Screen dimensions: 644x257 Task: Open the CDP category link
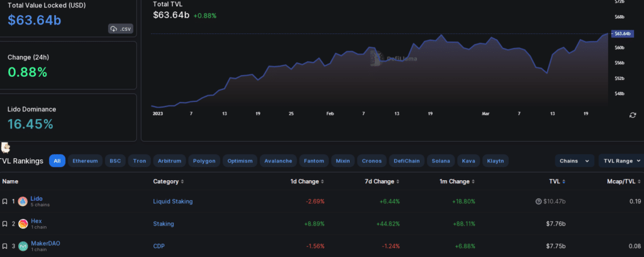coord(160,246)
